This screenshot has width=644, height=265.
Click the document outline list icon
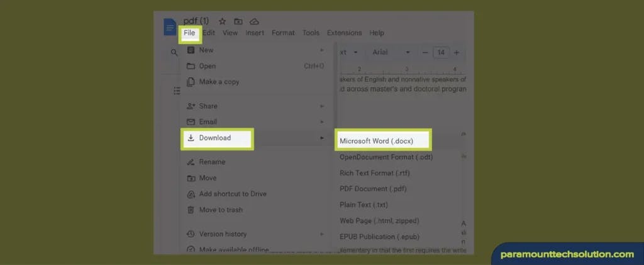(x=177, y=91)
